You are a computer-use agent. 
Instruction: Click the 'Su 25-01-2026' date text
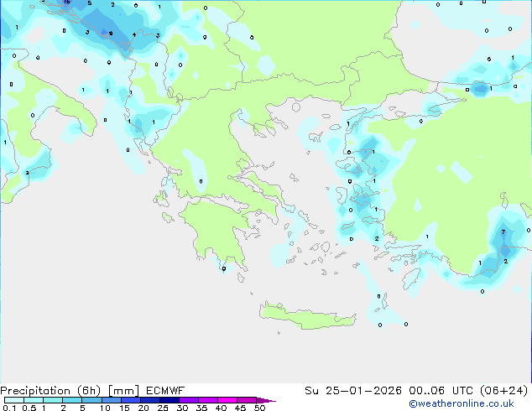tap(353, 391)
